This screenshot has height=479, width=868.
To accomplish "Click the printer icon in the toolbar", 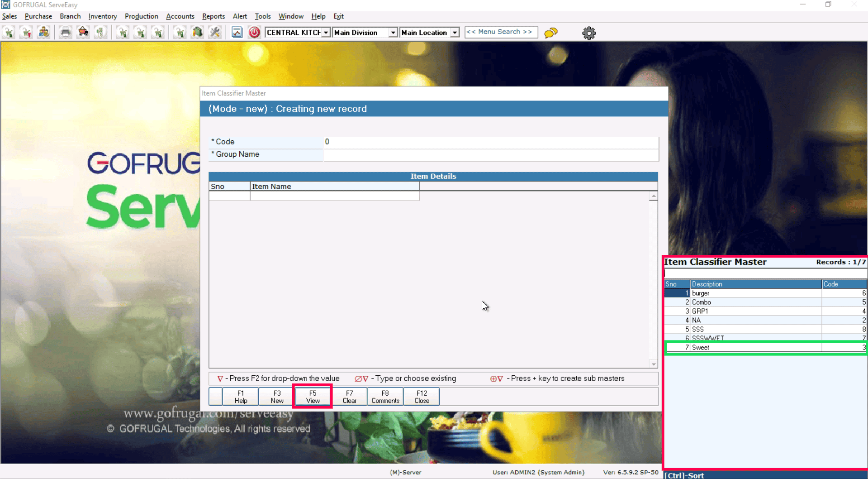I will [66, 33].
